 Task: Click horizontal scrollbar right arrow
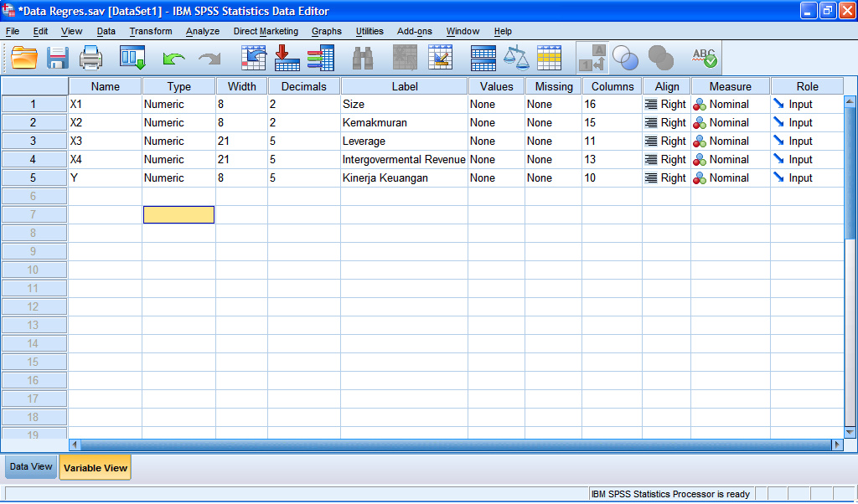point(837,445)
